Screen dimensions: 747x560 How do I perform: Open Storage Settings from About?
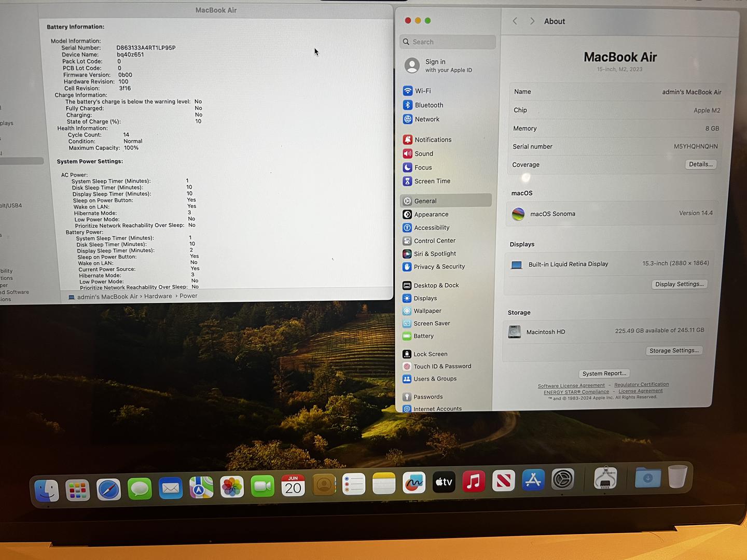(674, 351)
